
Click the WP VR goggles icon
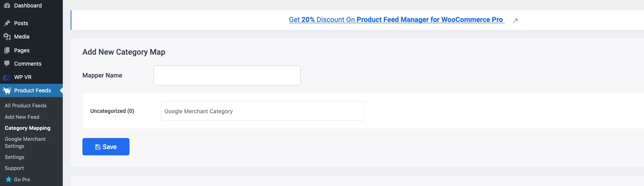coord(7,77)
